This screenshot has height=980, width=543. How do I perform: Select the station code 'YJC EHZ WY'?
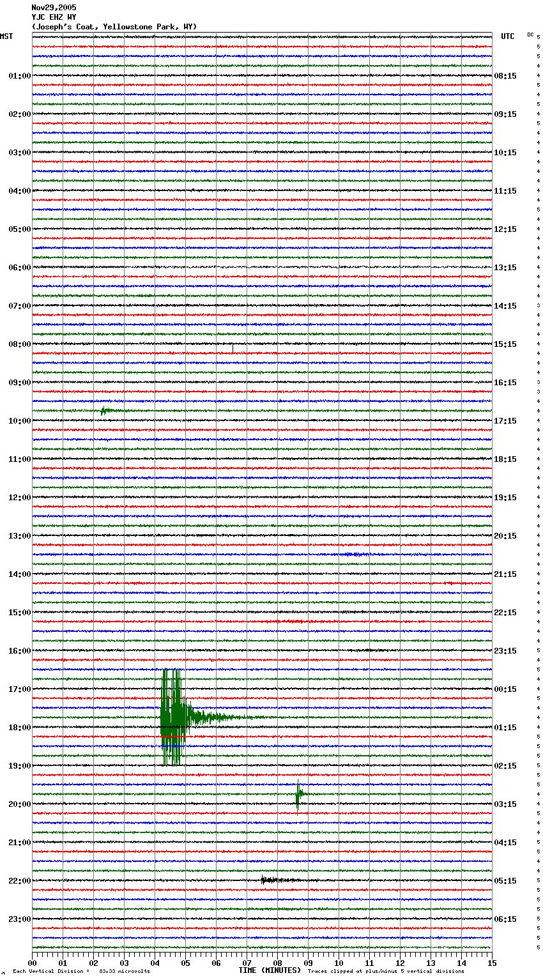(x=54, y=17)
